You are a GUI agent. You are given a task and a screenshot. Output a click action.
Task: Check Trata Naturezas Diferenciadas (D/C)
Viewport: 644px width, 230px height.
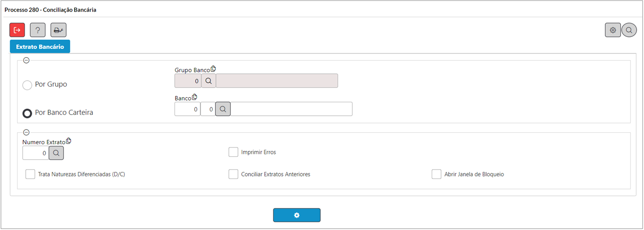[x=30, y=174]
